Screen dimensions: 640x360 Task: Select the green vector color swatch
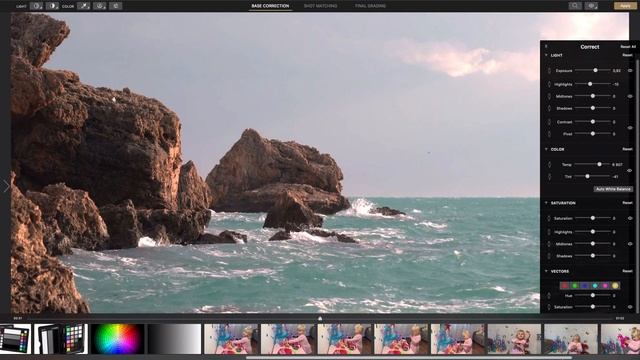tap(575, 286)
